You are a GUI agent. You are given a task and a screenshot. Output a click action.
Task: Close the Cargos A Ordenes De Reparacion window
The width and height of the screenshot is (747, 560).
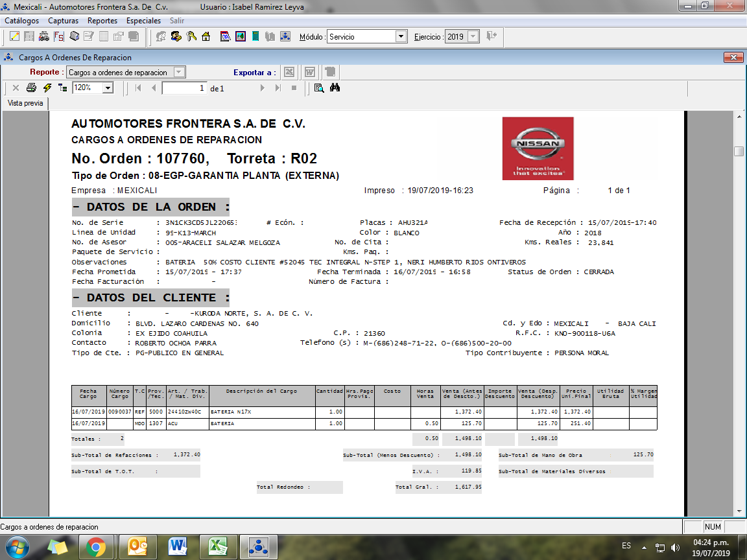point(733,58)
